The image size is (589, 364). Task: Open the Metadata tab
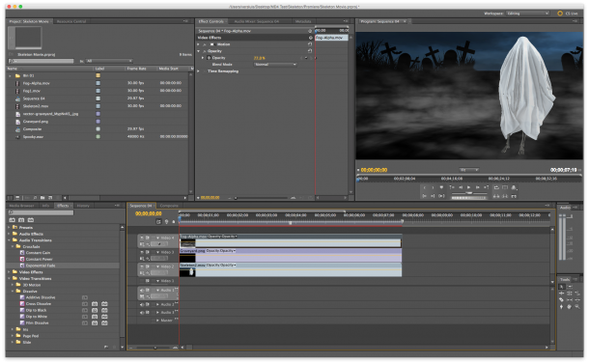click(x=303, y=21)
